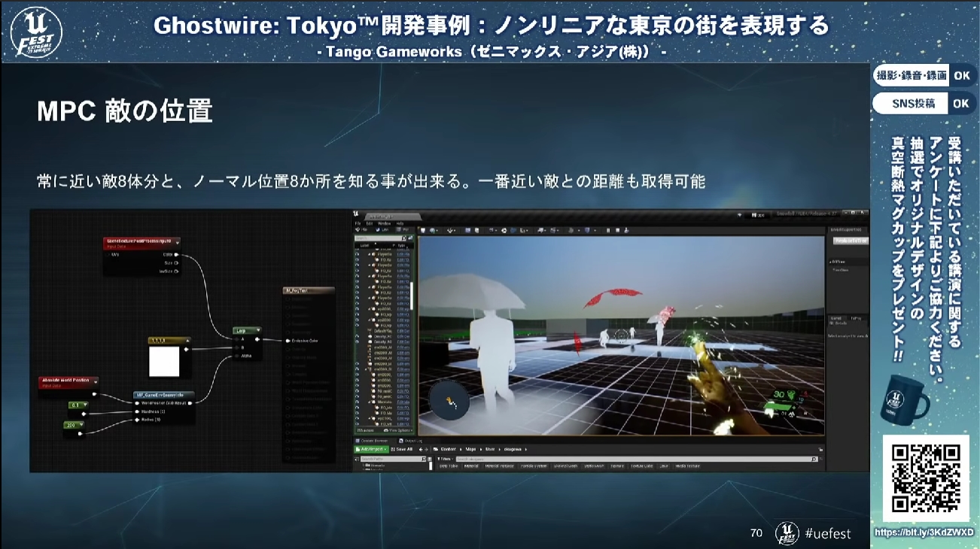Open the Help menu
Image resolution: width=980 pixels, height=549 pixels.
click(400, 223)
